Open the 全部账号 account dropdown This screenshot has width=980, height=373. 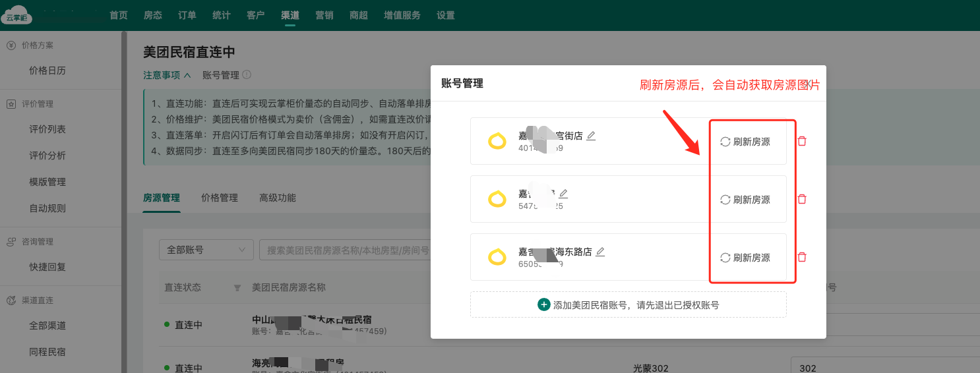[x=206, y=250]
